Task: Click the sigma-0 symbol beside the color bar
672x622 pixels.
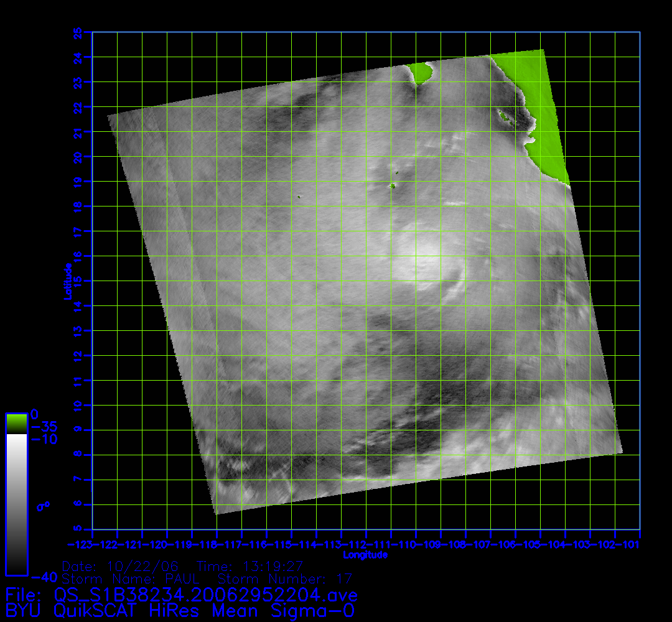Action: pos(42,506)
